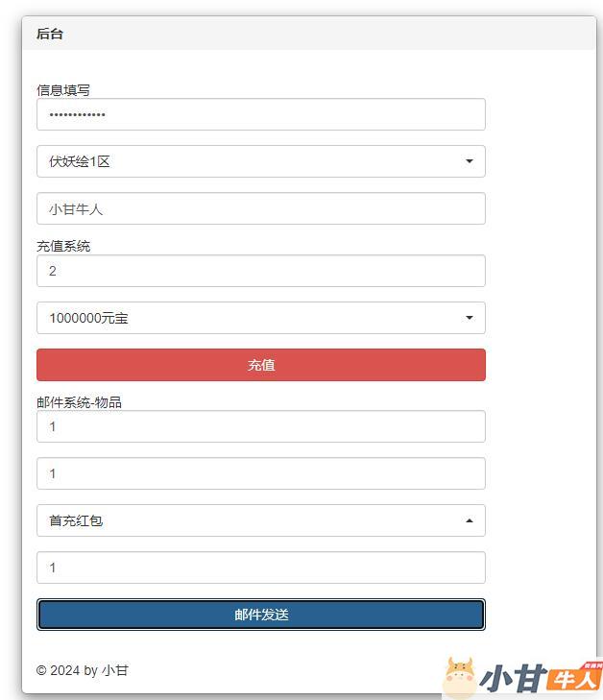Expand the 1000000元宝 amount dropdown
Viewport: 603px width, 700px height.
(260, 318)
